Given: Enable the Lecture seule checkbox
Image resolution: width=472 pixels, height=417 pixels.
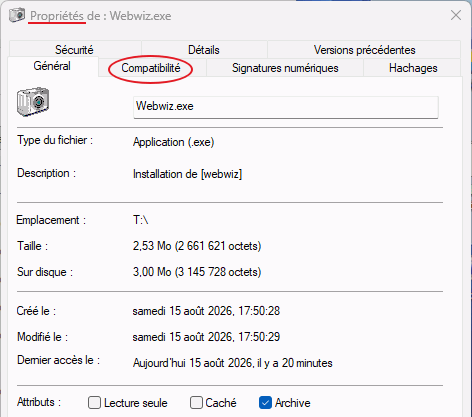Looking at the screenshot, I should point(94,403).
